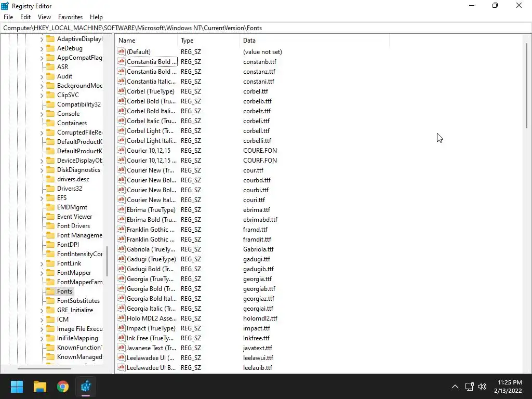The width and height of the screenshot is (532, 399).
Task: Click the registry path address bar
Action: click(x=266, y=28)
